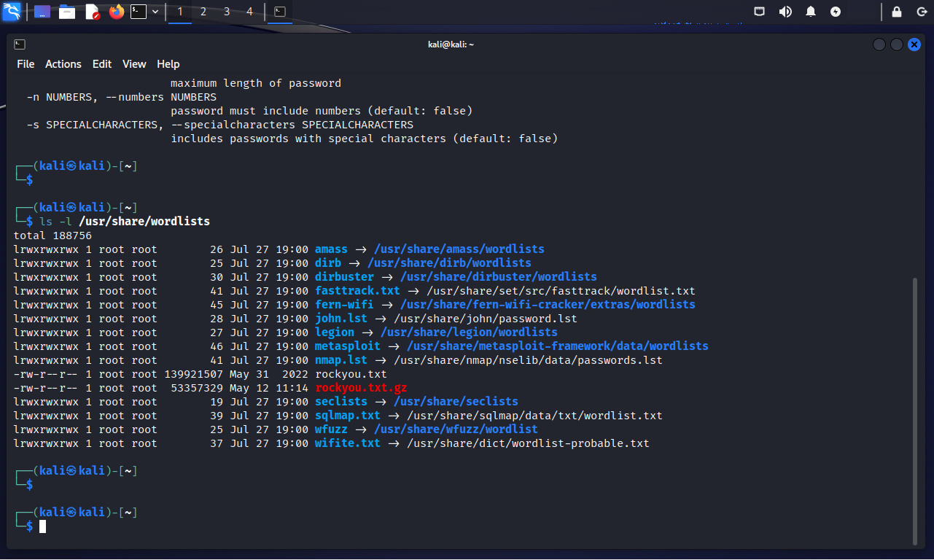Open the Kali applications menu
Screen dimensions: 934x560
click(12, 12)
